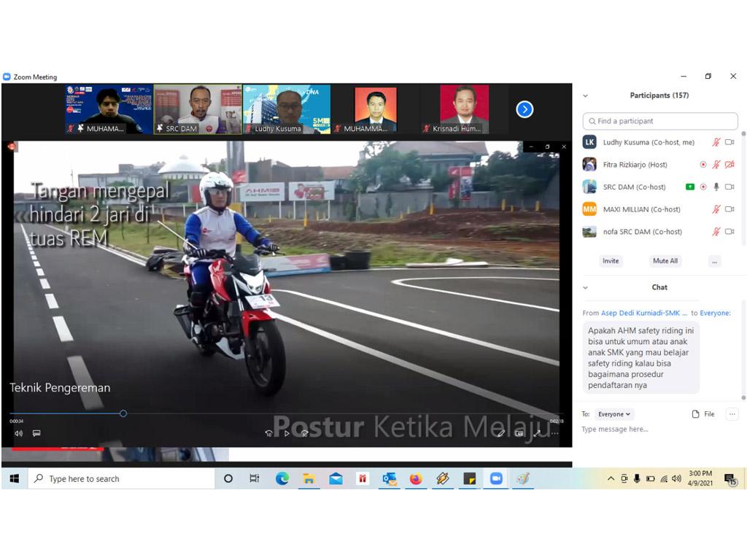The width and height of the screenshot is (747, 560).
Task: Play the shared video
Action: coord(287,433)
